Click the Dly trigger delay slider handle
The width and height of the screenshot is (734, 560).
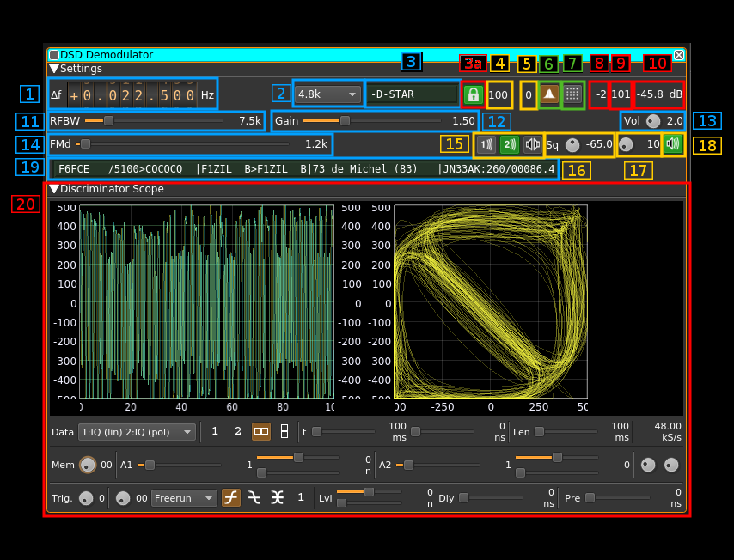(x=463, y=498)
